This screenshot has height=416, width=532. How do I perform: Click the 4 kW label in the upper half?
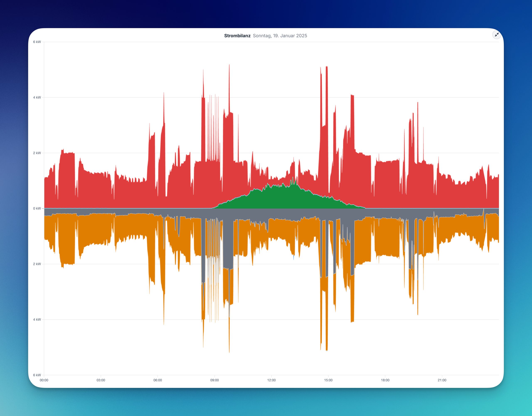(x=37, y=97)
